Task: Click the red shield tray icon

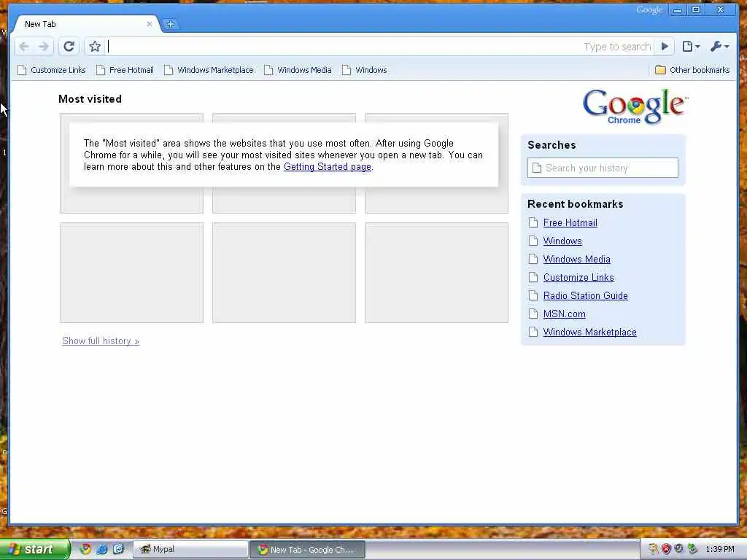Action: point(666,549)
